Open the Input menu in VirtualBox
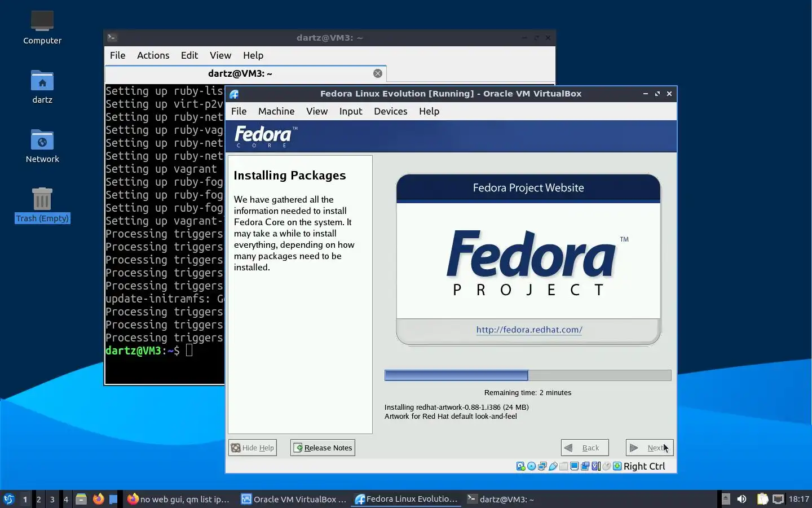 (351, 111)
